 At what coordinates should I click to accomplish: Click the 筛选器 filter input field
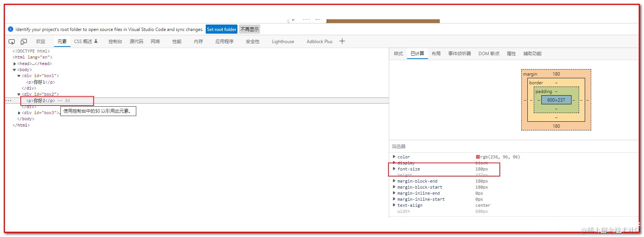coord(513,146)
